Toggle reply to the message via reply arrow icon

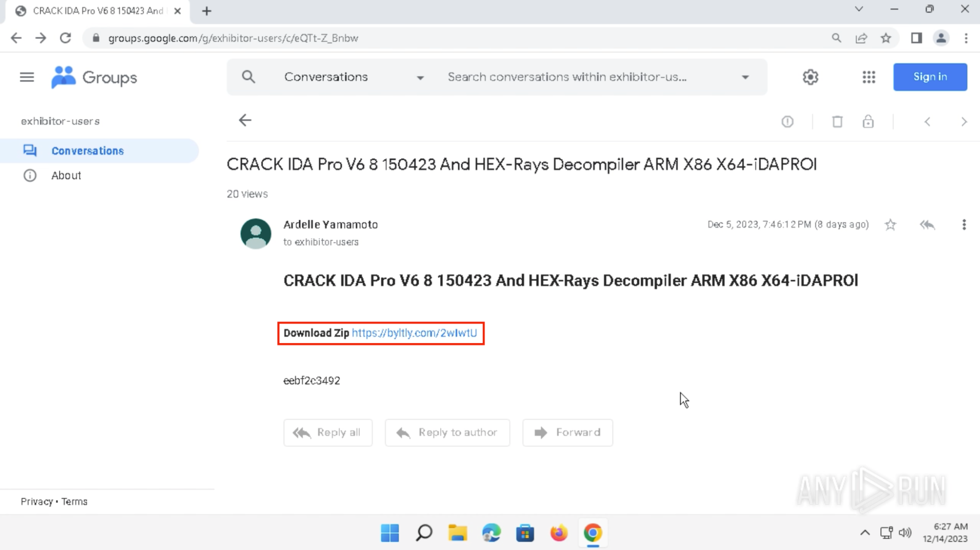tap(927, 225)
